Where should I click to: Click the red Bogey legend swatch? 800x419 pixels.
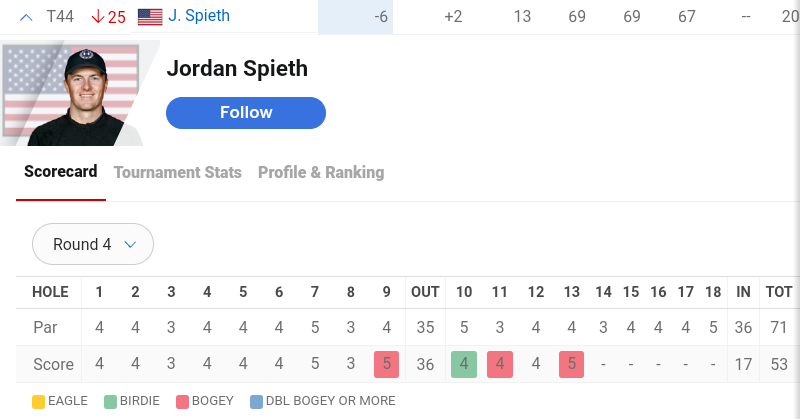pyautogui.click(x=183, y=401)
